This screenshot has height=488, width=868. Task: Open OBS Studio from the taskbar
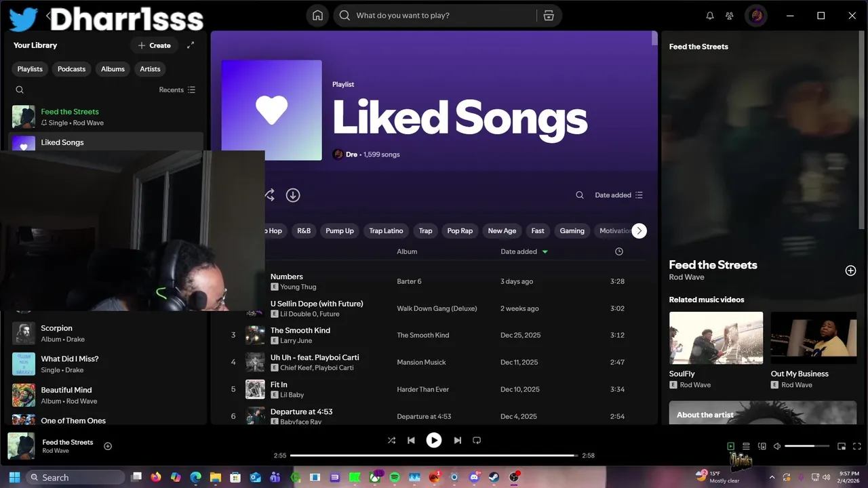[514, 477]
